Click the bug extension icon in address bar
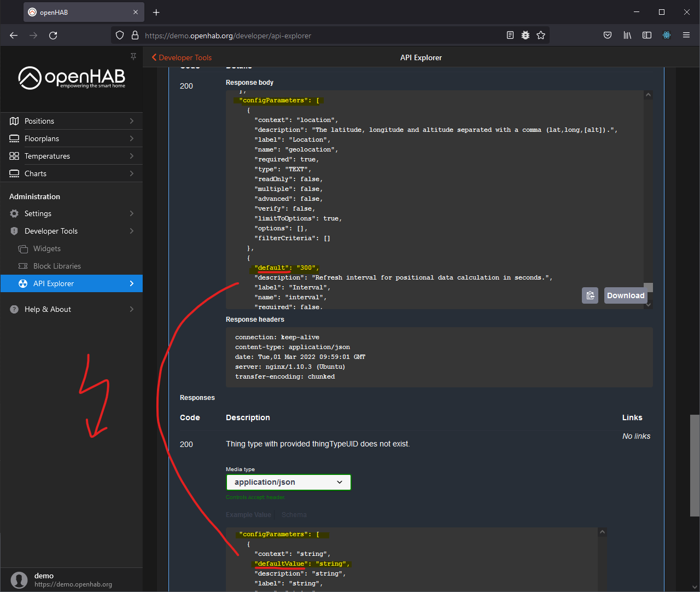The width and height of the screenshot is (700, 592). (526, 36)
